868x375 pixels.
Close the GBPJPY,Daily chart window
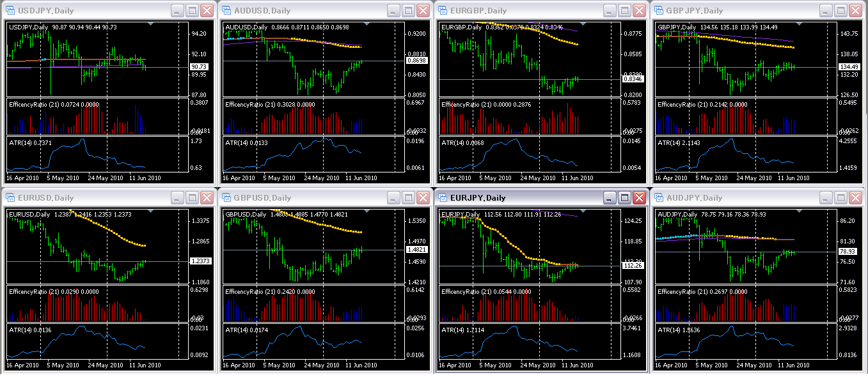[856, 11]
